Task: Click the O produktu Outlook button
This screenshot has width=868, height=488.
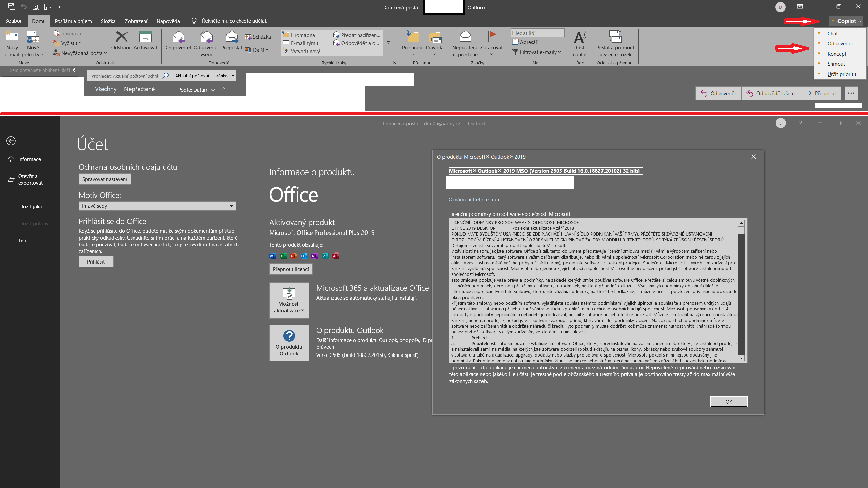Action: coord(289,343)
